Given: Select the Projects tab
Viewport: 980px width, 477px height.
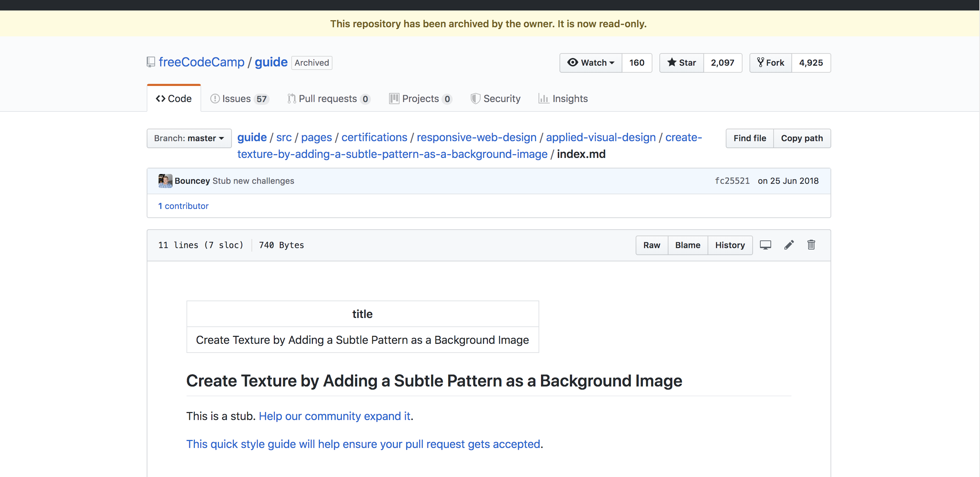Looking at the screenshot, I should tap(420, 98).
